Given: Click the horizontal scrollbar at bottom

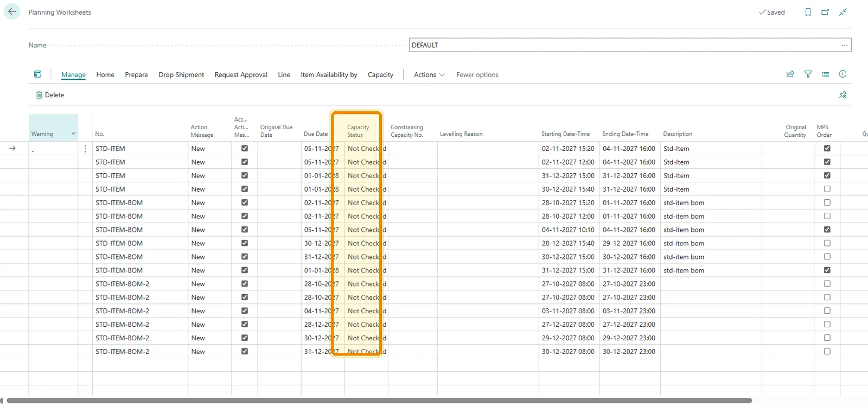Looking at the screenshot, I should [x=379, y=401].
